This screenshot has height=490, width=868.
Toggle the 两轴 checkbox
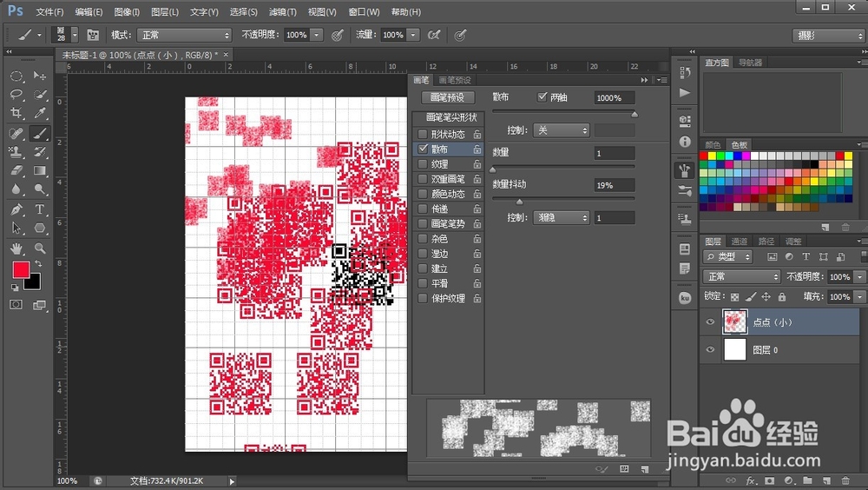pyautogui.click(x=542, y=97)
